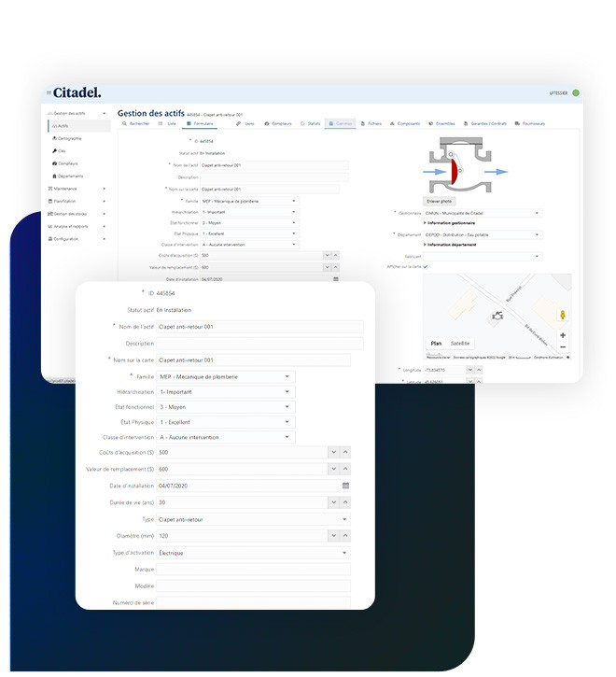Screen dimensions: 616x677
Task: Increase Diamètre (mm) with the up arrow
Action: tap(345, 536)
